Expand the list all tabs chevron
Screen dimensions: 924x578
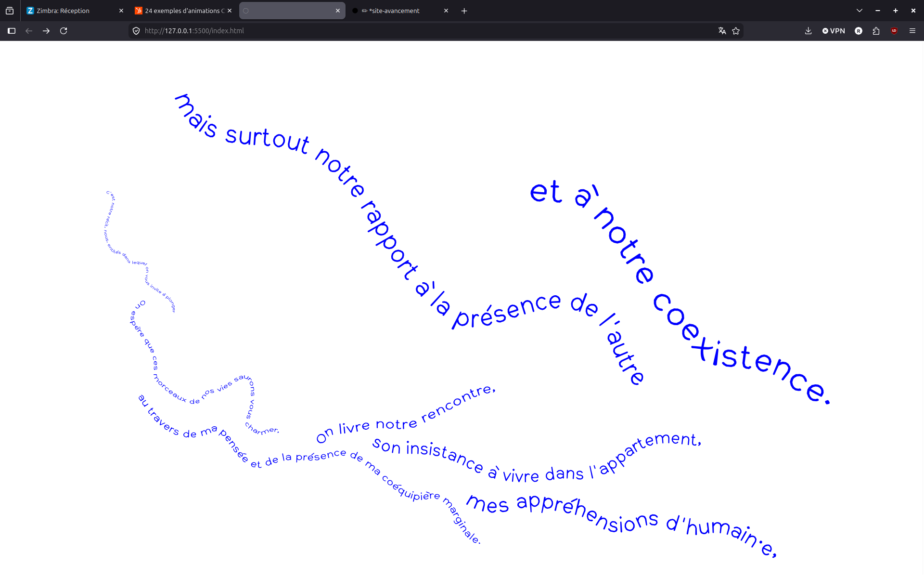pyautogui.click(x=859, y=11)
